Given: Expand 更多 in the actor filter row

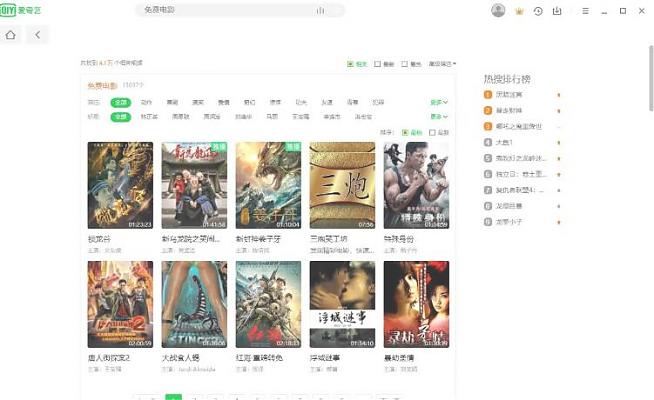Looking at the screenshot, I should [438, 116].
